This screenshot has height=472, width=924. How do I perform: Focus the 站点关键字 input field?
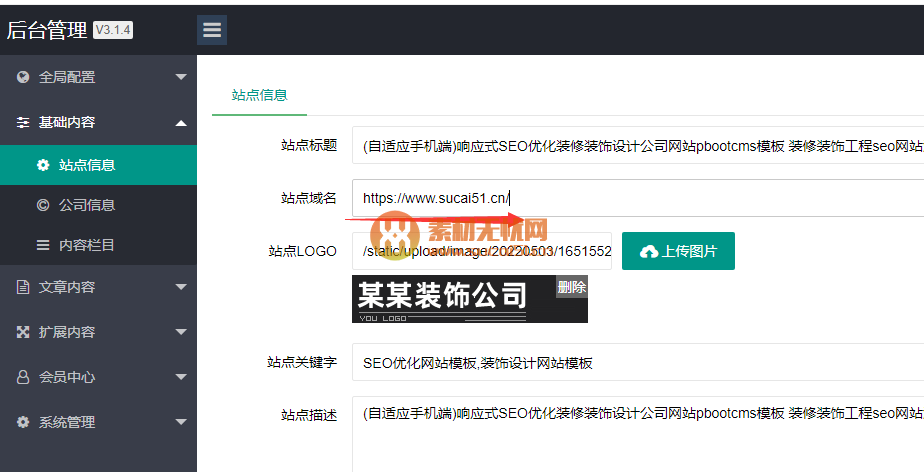pyautogui.click(x=638, y=362)
